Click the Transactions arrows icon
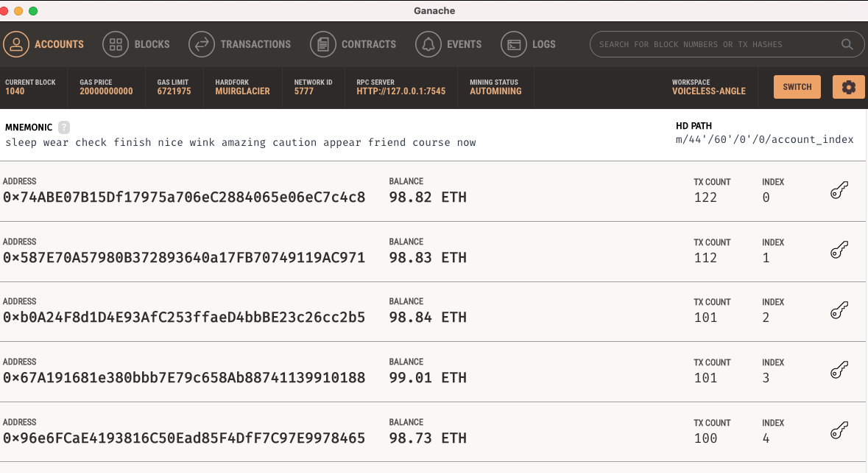This screenshot has height=473, width=868. point(202,44)
